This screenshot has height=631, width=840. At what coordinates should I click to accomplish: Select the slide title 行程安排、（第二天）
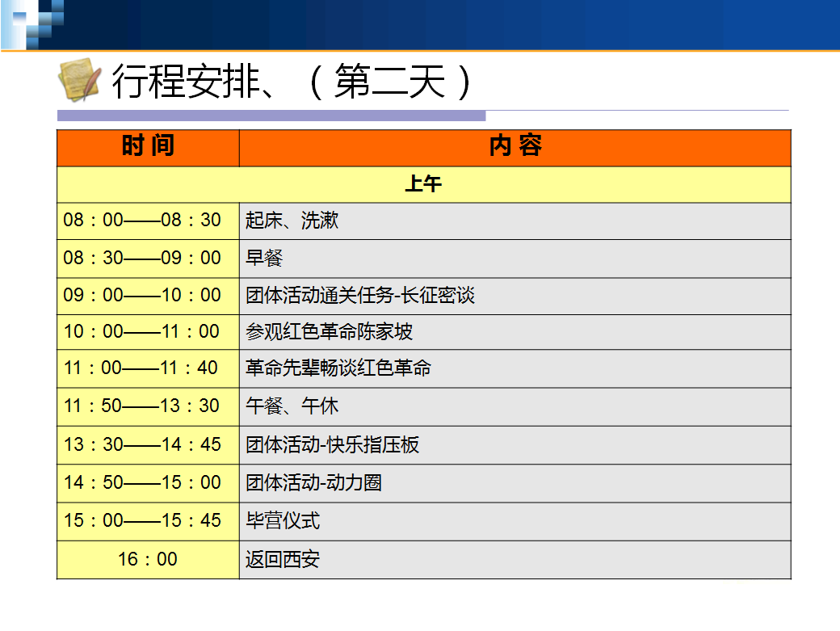[292, 82]
